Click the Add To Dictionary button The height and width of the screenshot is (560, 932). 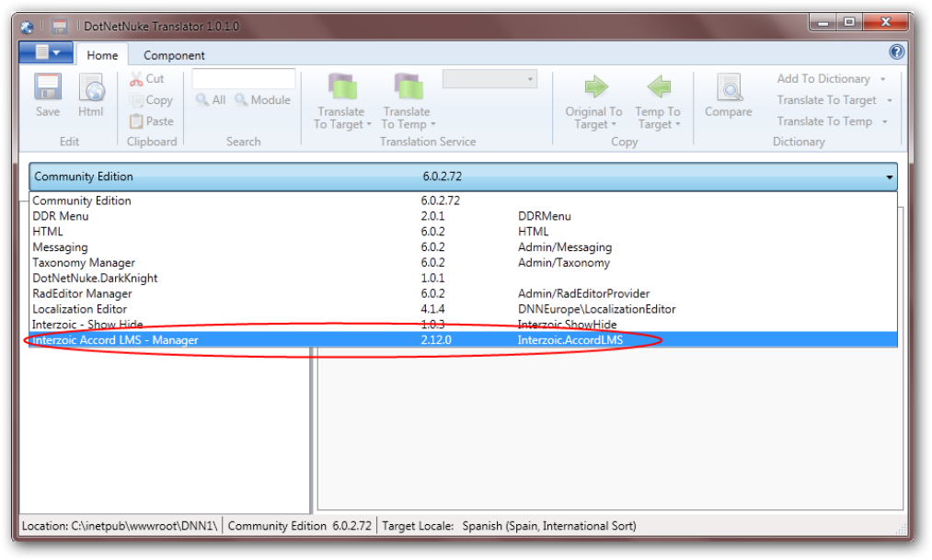click(x=823, y=79)
